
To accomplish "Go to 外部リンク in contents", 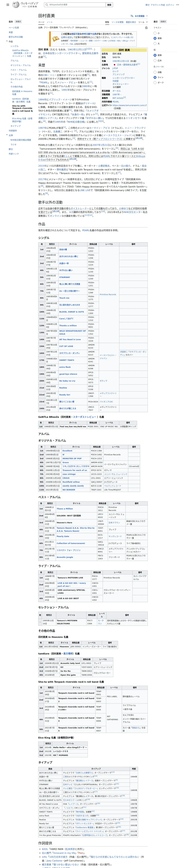I will tap(14, 154).
